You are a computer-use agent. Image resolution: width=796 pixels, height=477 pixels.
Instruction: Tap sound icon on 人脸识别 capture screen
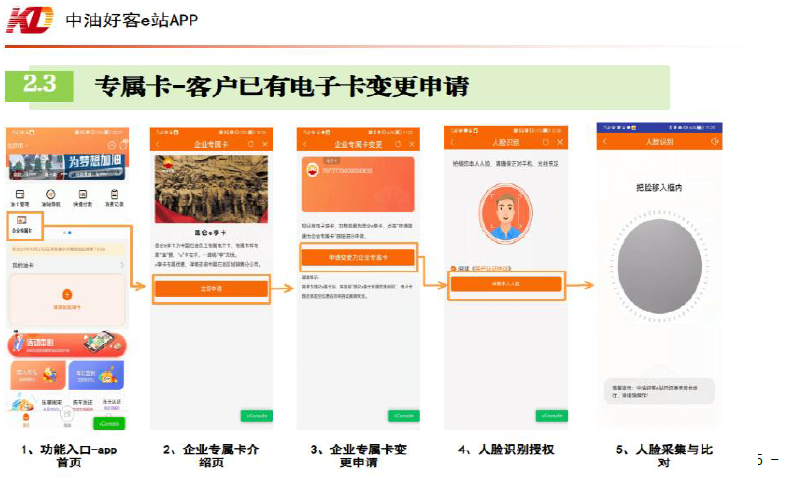pos(714,142)
